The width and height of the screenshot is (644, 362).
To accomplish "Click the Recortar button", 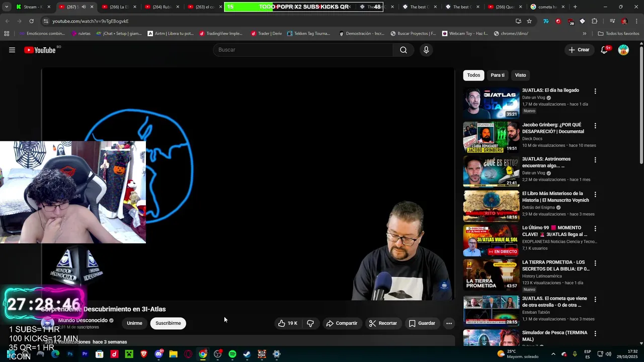I will [383, 323].
